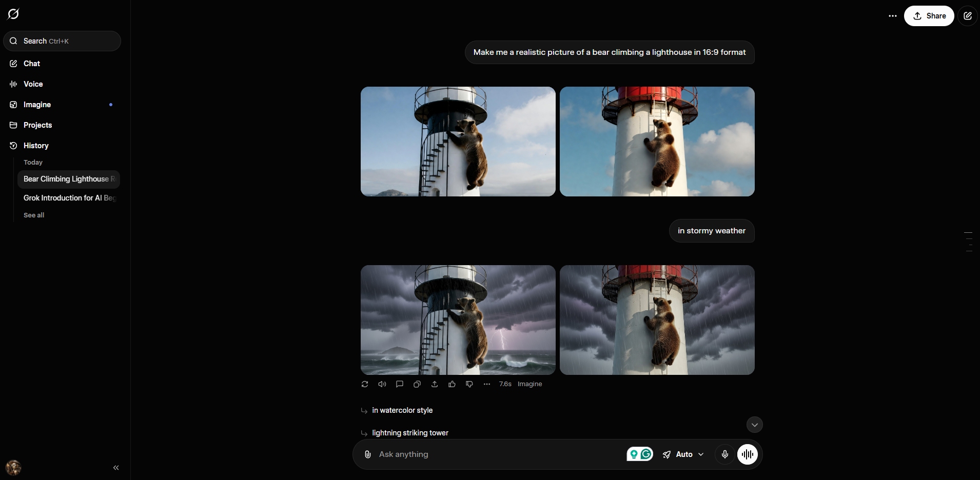Open more actions under the response

tap(487, 384)
